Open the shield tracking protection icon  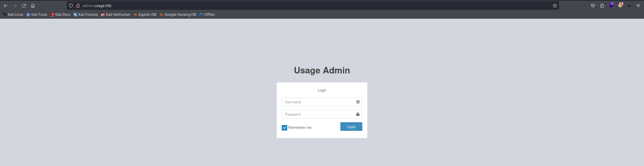click(71, 6)
